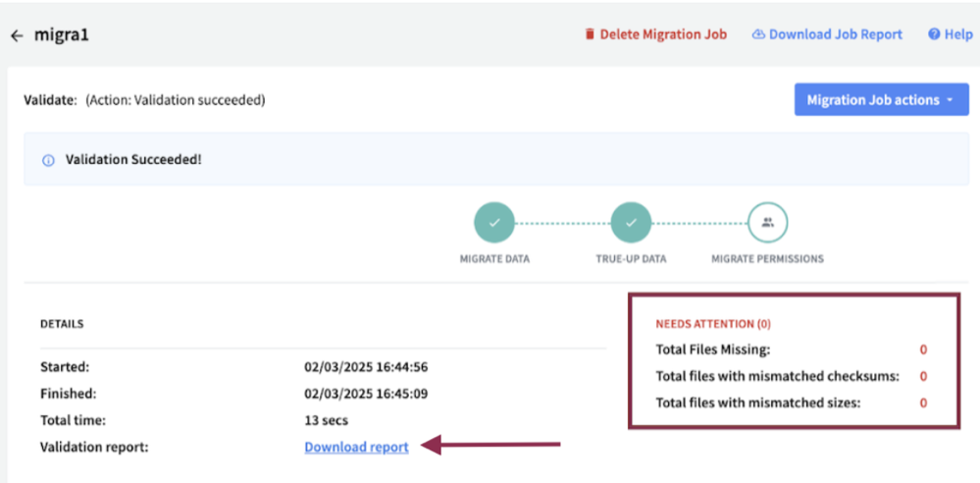This screenshot has width=980, height=483.
Task: Click the MIGRATE PERMISSIONS step label
Action: [x=767, y=259]
